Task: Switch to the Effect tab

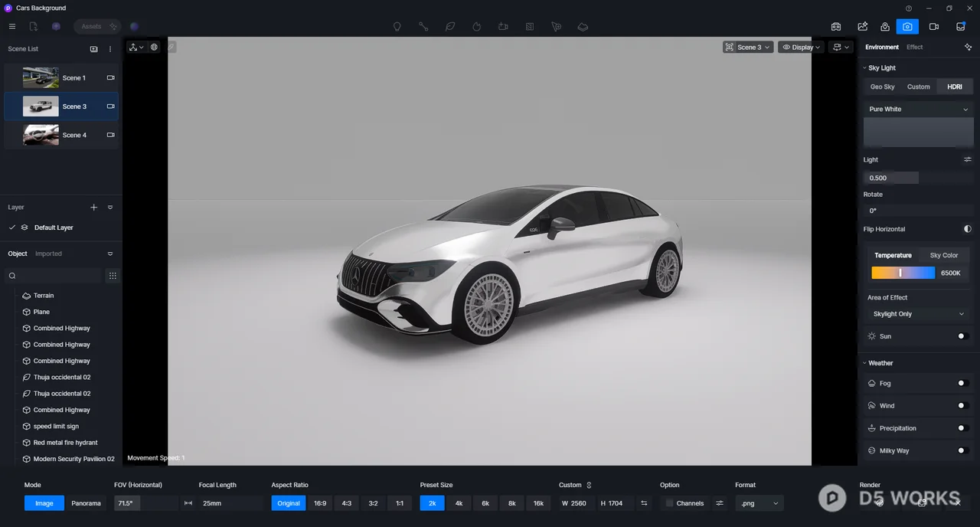Action: (914, 47)
